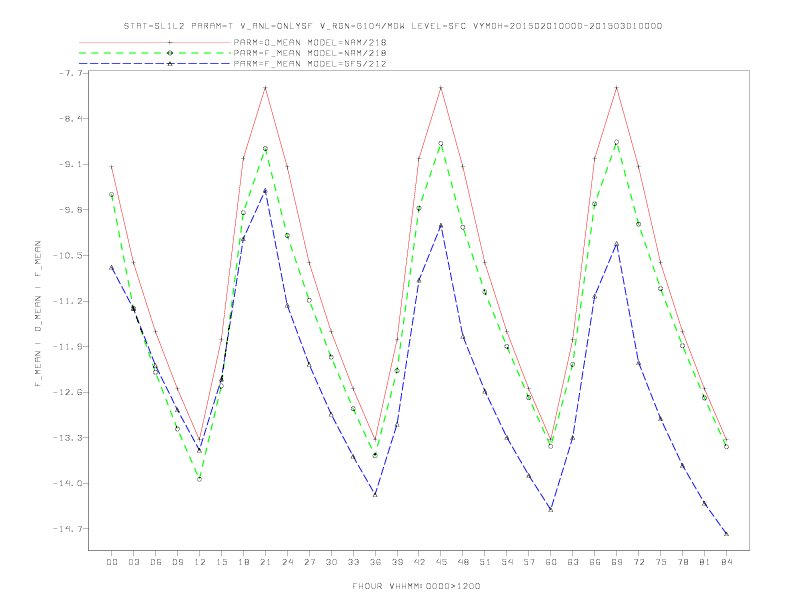Click the blue dashed legend line sample
This screenshot has width=792, height=612.
[155, 64]
